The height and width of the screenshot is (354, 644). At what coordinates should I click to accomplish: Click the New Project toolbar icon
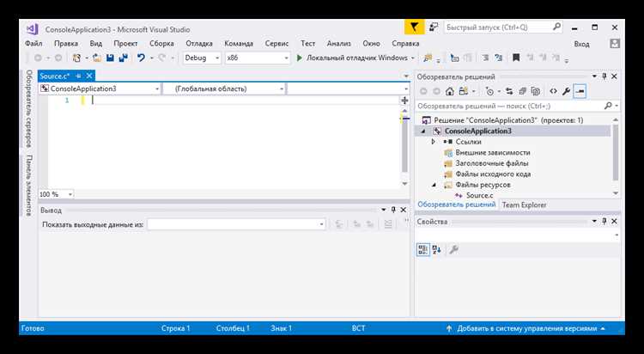point(76,58)
